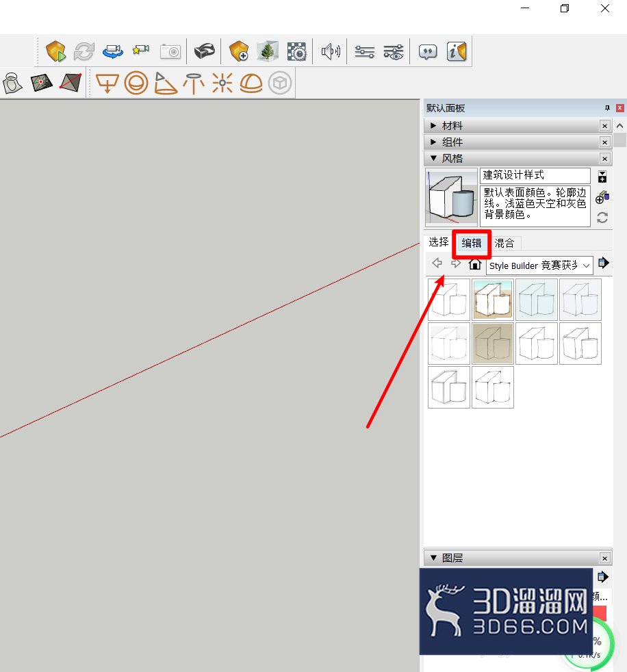Screen dimensions: 627x672
Task: Pin the 默认面板 tray
Action: 607,108
